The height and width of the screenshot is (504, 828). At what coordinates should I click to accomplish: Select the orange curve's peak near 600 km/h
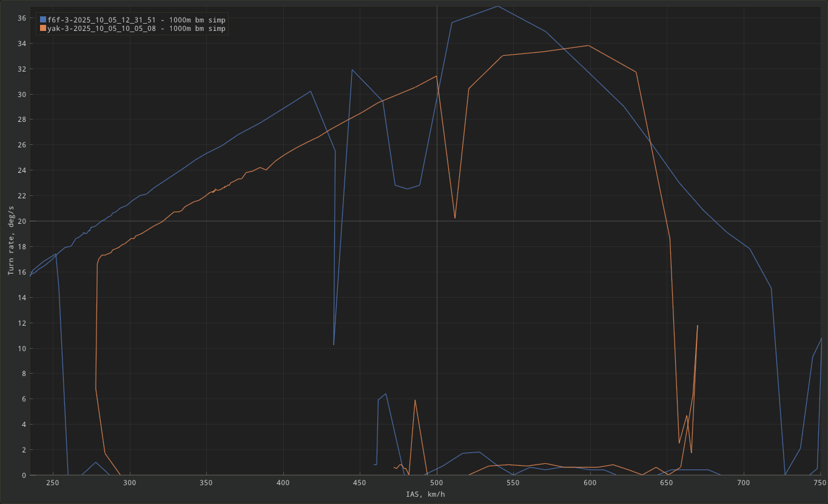pyautogui.click(x=588, y=45)
